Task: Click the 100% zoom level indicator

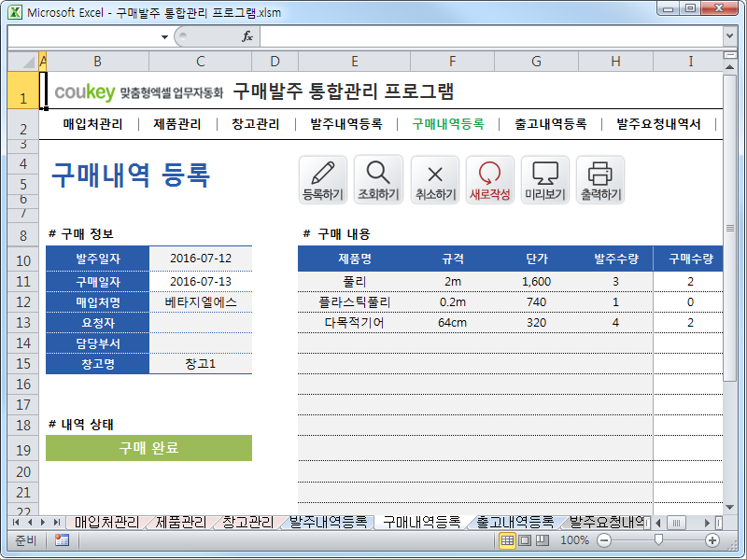Action: click(x=574, y=540)
